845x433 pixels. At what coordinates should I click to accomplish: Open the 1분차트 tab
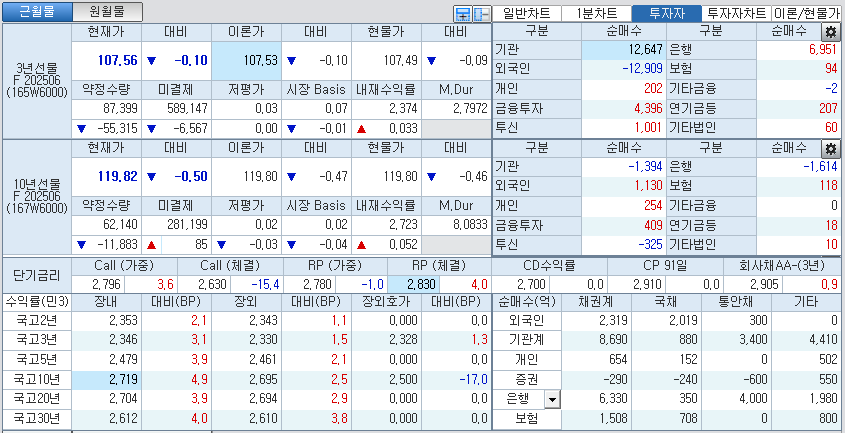[x=597, y=13]
